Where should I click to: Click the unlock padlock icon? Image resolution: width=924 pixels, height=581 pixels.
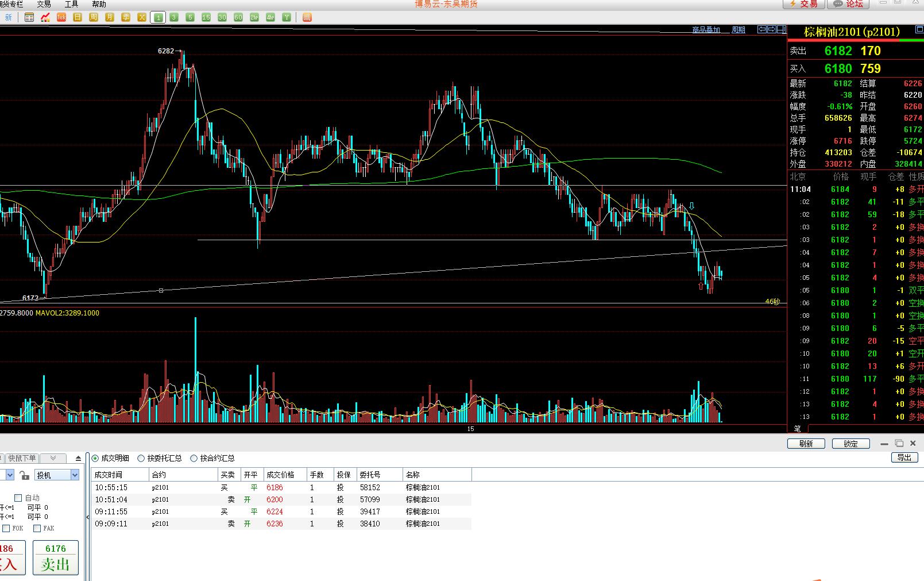(24, 475)
